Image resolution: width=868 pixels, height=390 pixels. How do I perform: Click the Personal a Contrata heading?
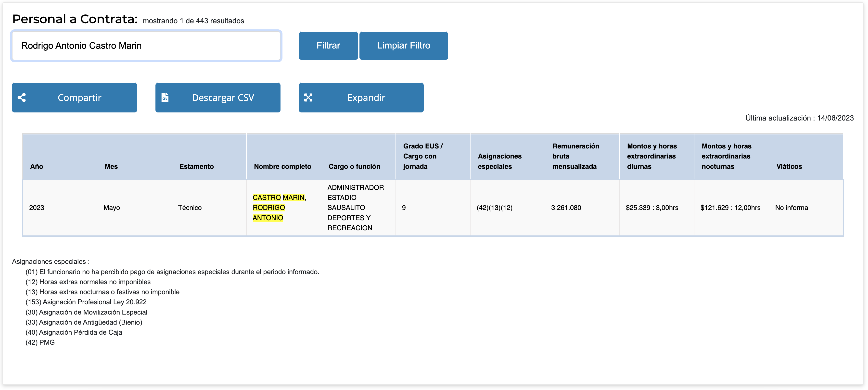(75, 19)
